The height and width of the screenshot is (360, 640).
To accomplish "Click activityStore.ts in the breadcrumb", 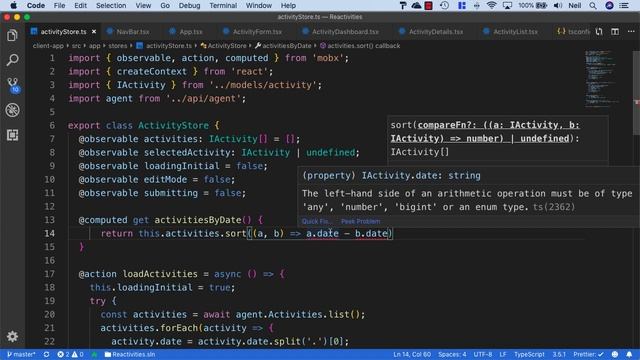I will pos(164,46).
